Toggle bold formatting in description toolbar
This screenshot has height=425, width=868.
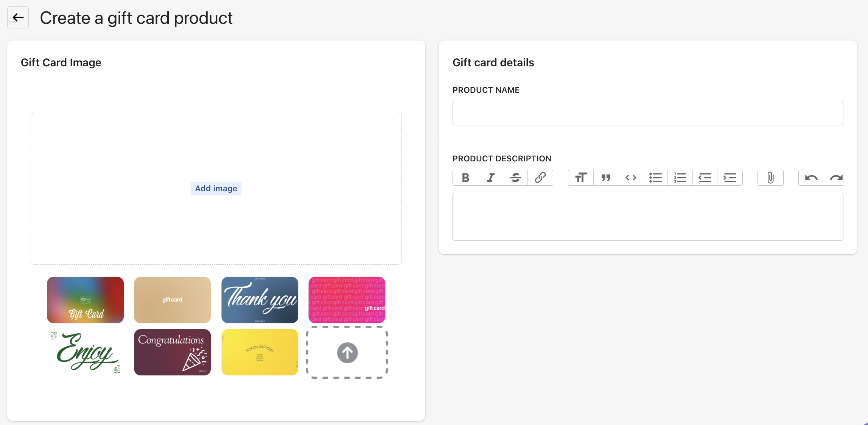465,178
